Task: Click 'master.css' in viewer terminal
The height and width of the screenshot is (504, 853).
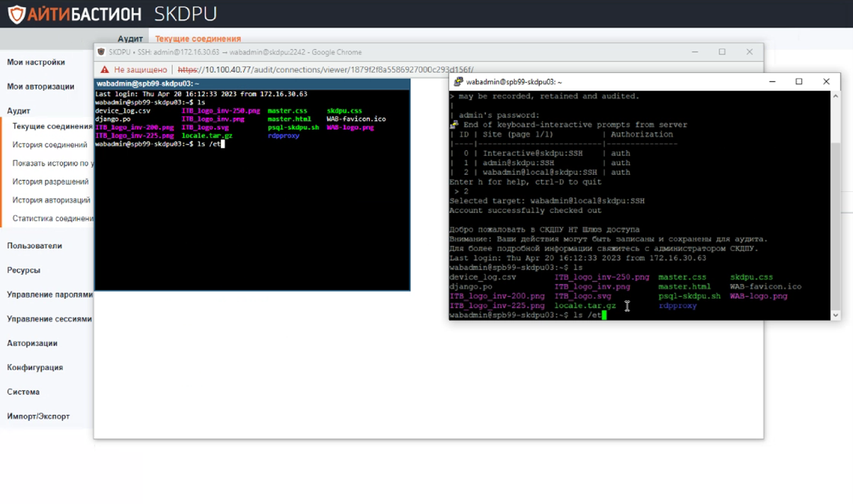Action: click(x=287, y=110)
